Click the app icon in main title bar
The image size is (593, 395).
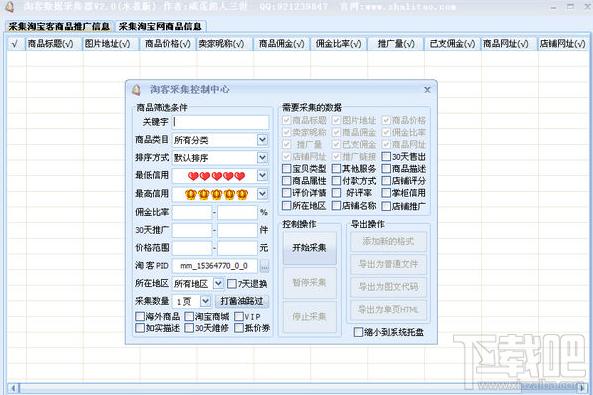[x=10, y=6]
